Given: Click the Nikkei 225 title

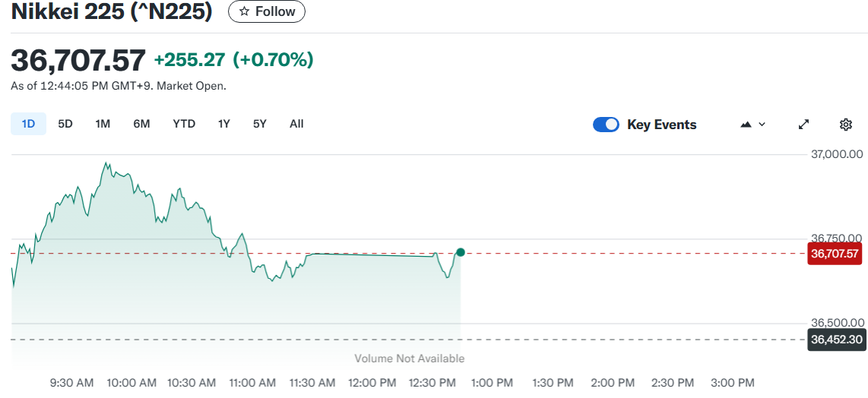Looking at the screenshot, I should click(x=111, y=11).
